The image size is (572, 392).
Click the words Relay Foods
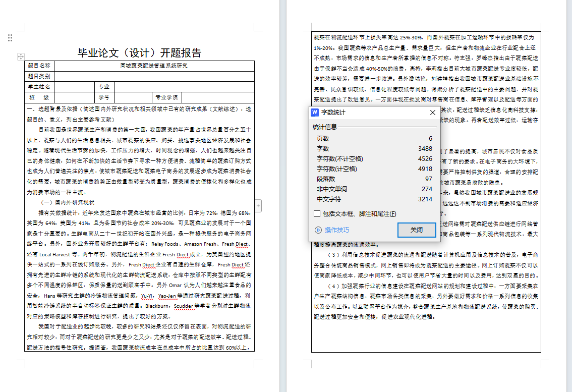[x=165, y=244]
